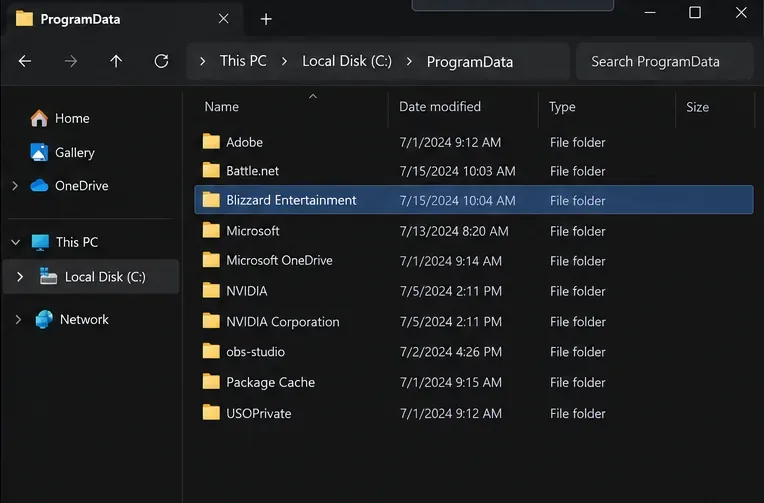Click the ProgramData tab folder icon
Screen dimensions: 764x503
click(x=24, y=19)
